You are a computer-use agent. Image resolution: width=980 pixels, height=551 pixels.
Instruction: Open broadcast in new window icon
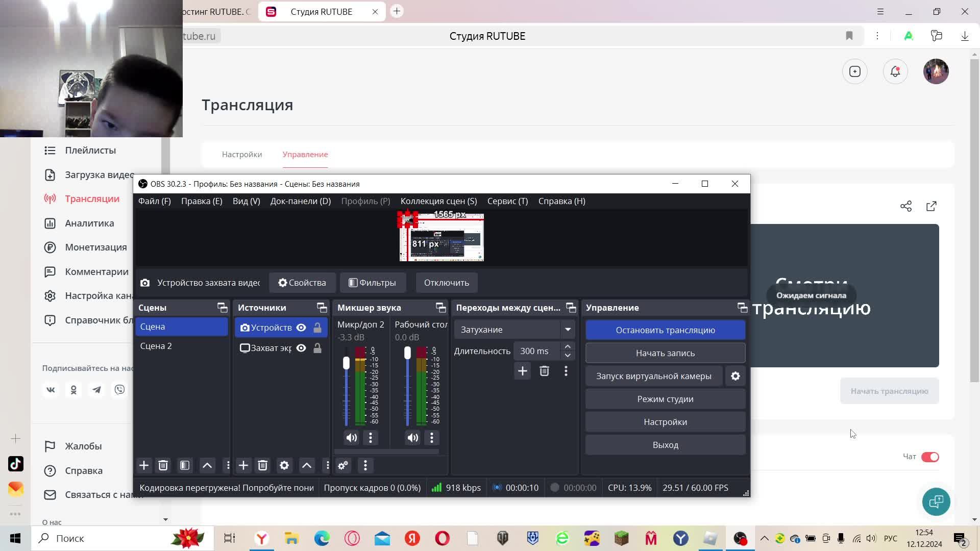coord(932,206)
